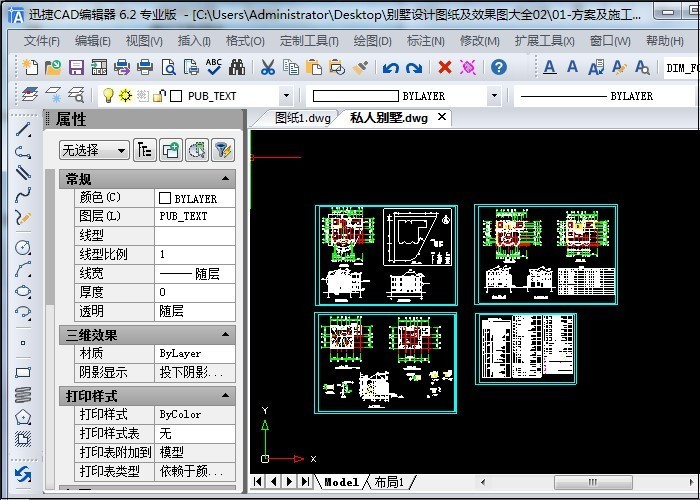
Task: Toggle the layer lightbulb on/off icon
Action: point(108,96)
